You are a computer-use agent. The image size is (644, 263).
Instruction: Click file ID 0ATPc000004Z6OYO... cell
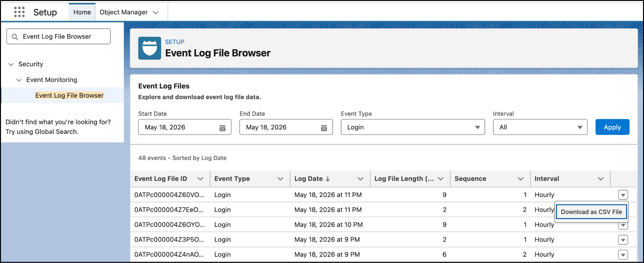pos(169,225)
